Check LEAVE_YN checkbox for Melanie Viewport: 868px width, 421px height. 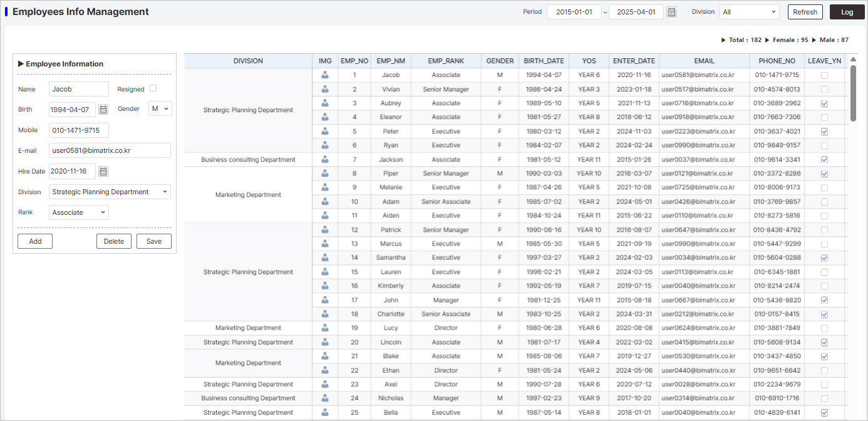tap(824, 188)
